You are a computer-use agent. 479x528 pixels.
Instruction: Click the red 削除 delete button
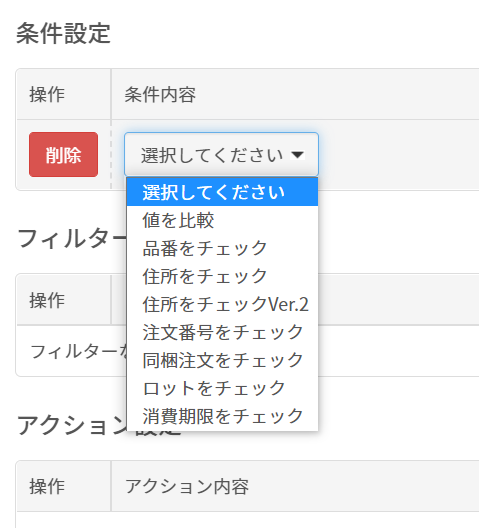pyautogui.click(x=63, y=155)
